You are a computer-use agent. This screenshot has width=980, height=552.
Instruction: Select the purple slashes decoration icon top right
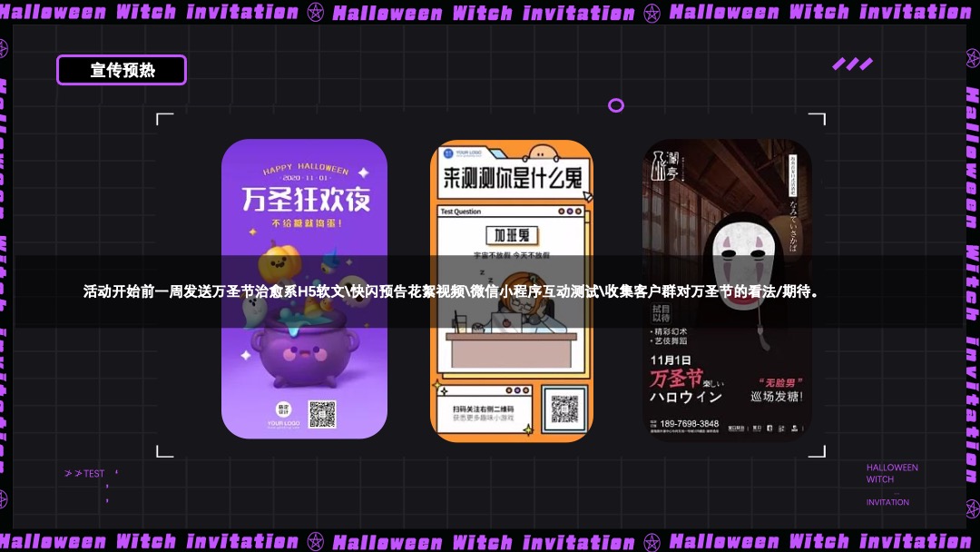click(852, 64)
